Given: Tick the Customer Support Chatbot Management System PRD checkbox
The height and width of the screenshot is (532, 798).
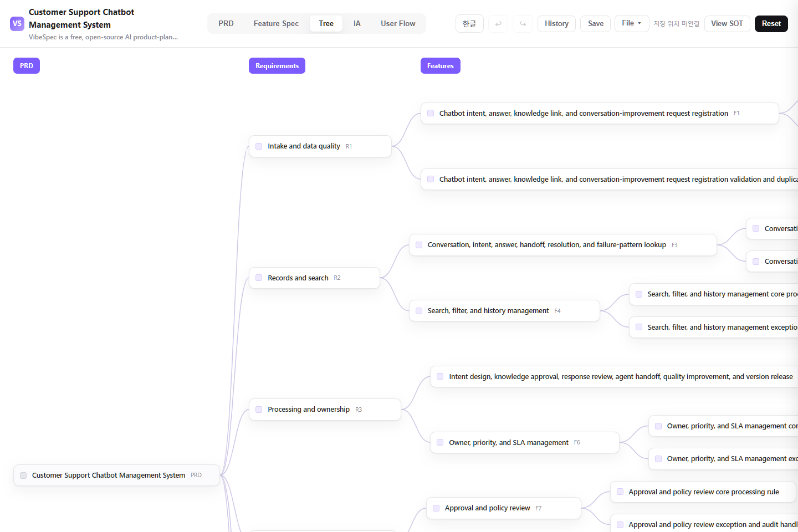Looking at the screenshot, I should [23, 475].
